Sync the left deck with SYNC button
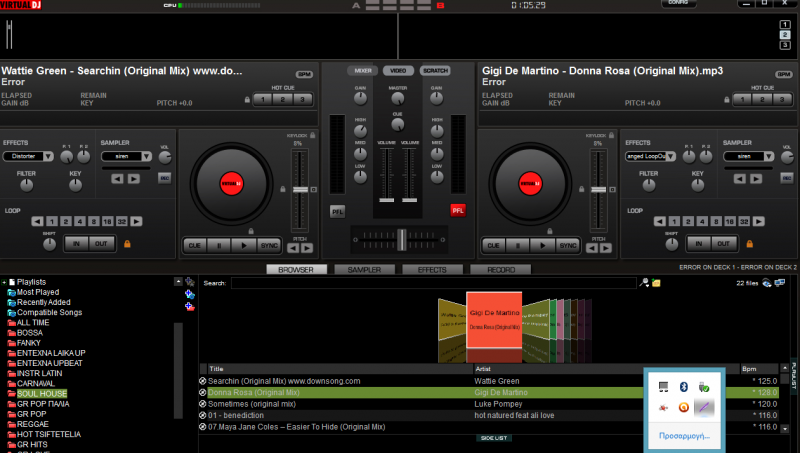800x453 pixels. coord(269,245)
